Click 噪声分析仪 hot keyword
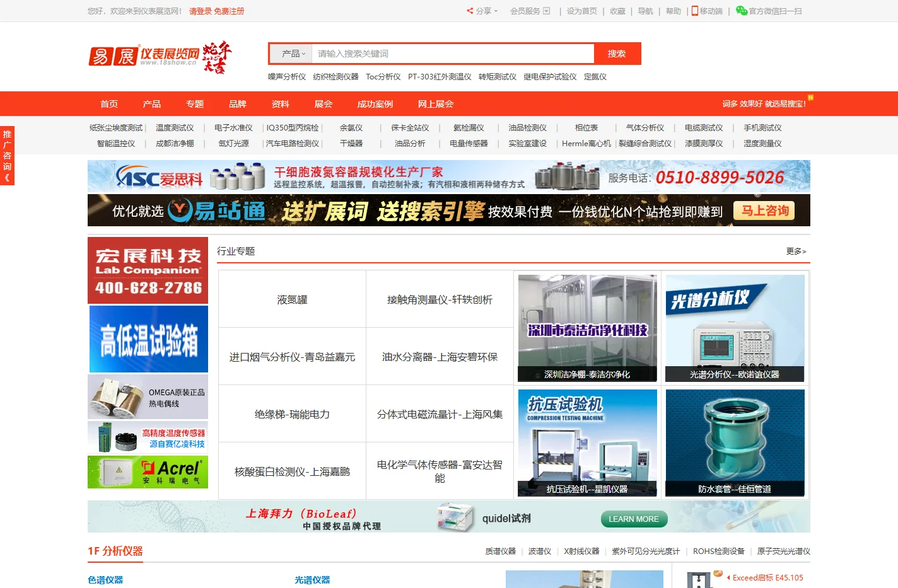The width and height of the screenshot is (898, 588). tap(287, 77)
